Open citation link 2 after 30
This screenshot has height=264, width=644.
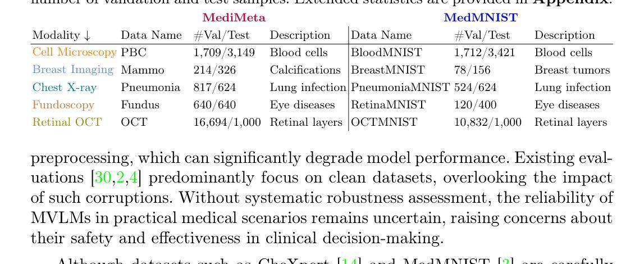coord(120,177)
